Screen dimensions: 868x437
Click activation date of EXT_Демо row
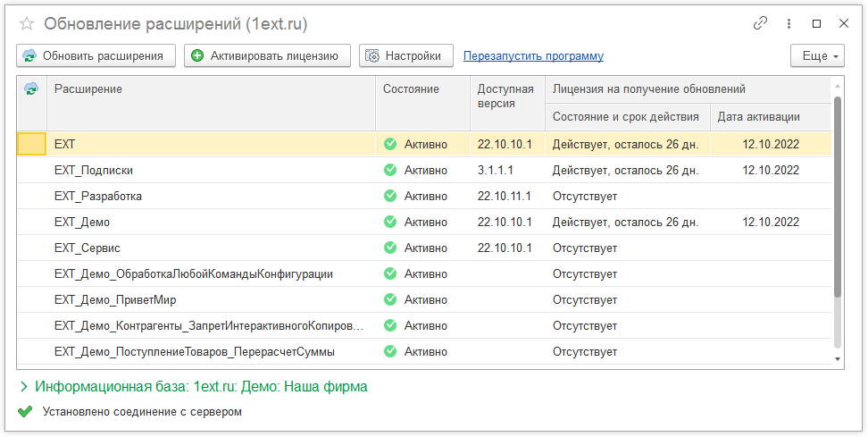tap(771, 223)
